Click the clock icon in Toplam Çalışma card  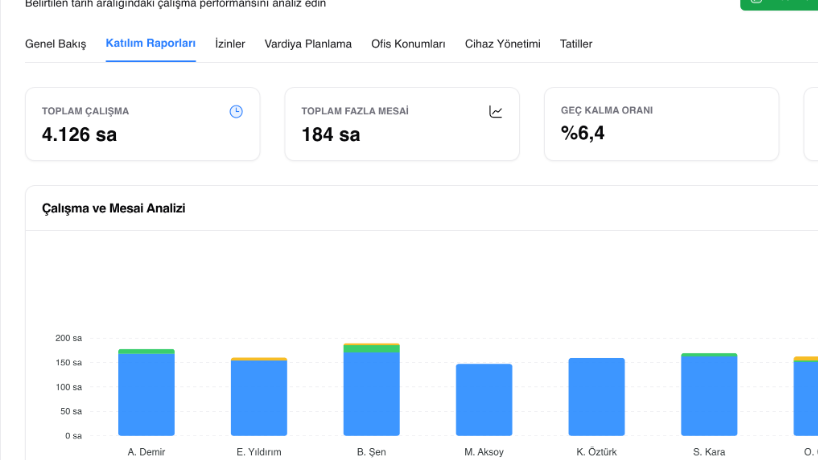236,111
